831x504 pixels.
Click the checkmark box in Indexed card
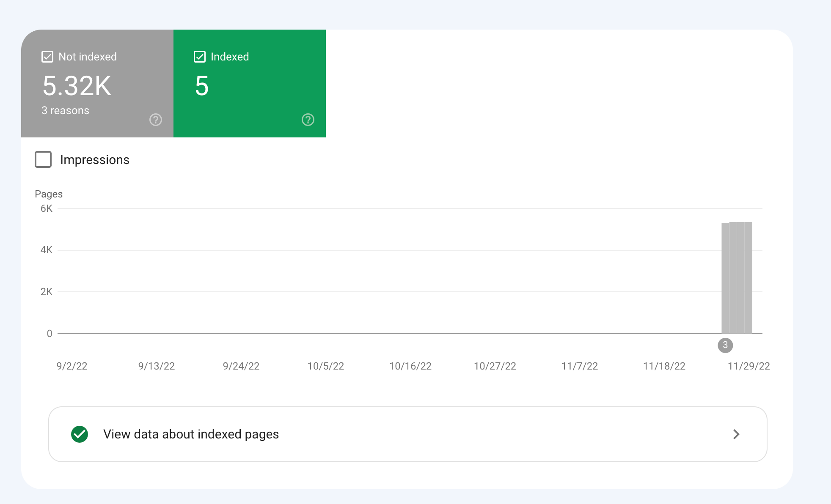199,56
